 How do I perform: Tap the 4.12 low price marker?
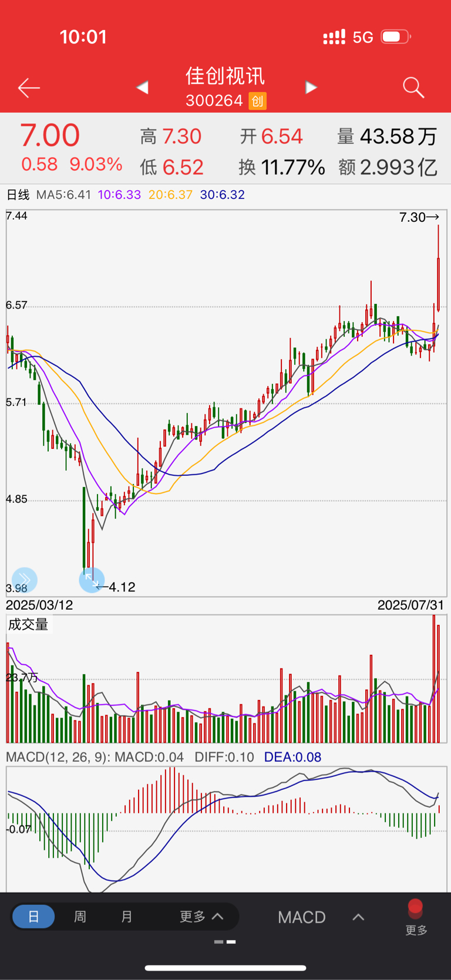pyautogui.click(x=116, y=587)
